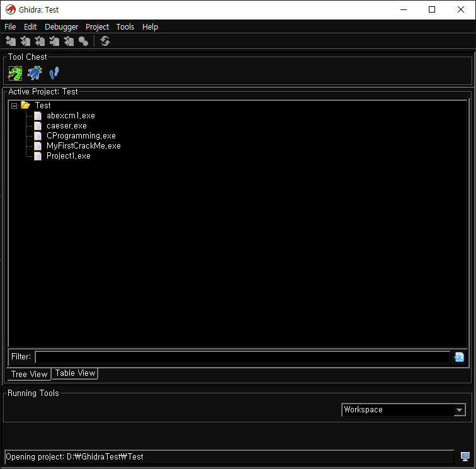Select abexcm1.exe in the tree
476x469 pixels.
tap(71, 116)
